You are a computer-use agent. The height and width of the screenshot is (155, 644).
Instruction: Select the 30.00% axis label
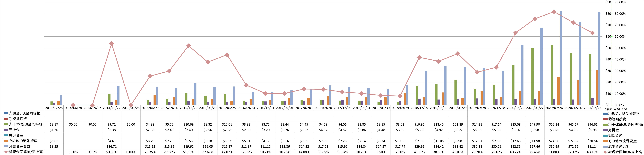(620, 71)
